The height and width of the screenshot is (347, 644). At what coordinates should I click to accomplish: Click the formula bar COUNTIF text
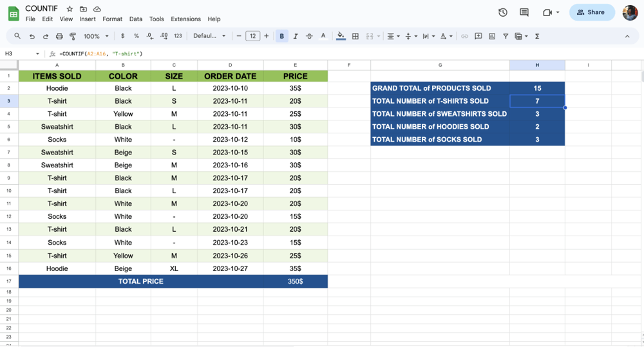100,54
